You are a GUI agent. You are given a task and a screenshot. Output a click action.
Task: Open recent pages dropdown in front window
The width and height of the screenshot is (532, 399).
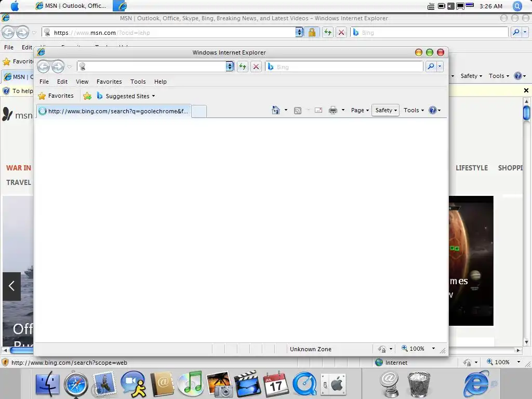(x=69, y=67)
